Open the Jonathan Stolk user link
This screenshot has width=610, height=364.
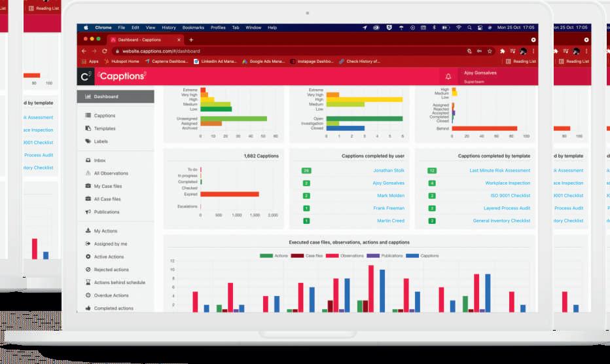point(389,170)
